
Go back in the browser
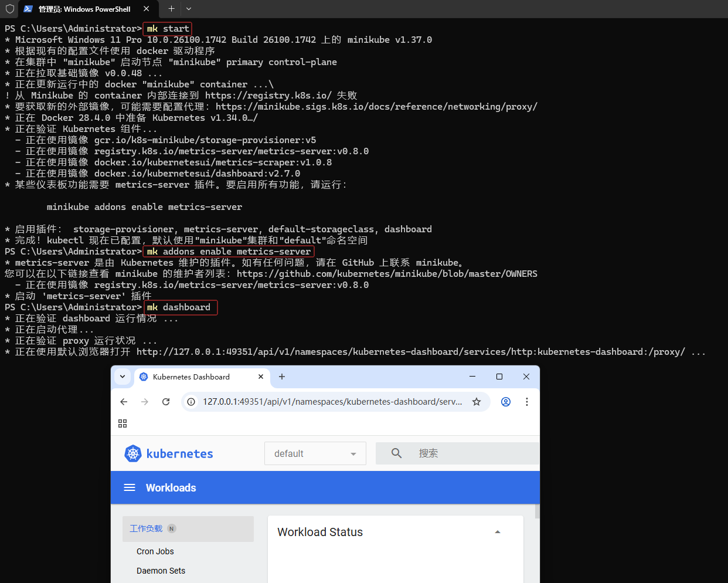(124, 402)
